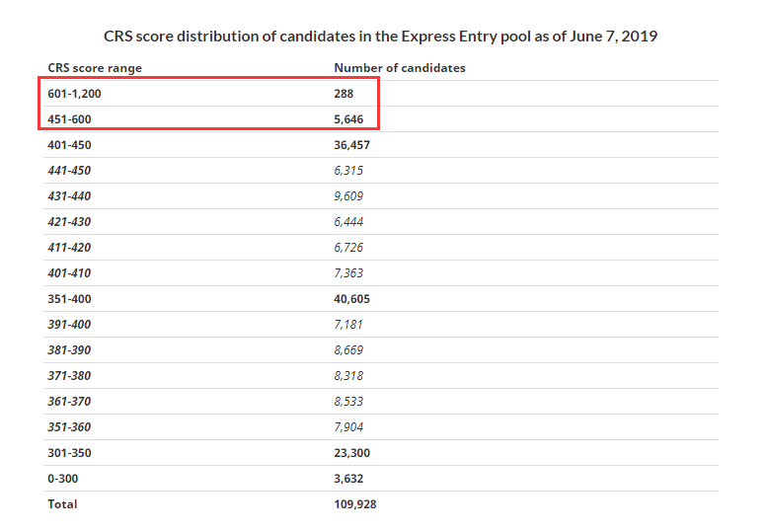Click the 6,726 candidates value
Image resolution: width=766 pixels, height=532 pixels.
pyautogui.click(x=348, y=247)
